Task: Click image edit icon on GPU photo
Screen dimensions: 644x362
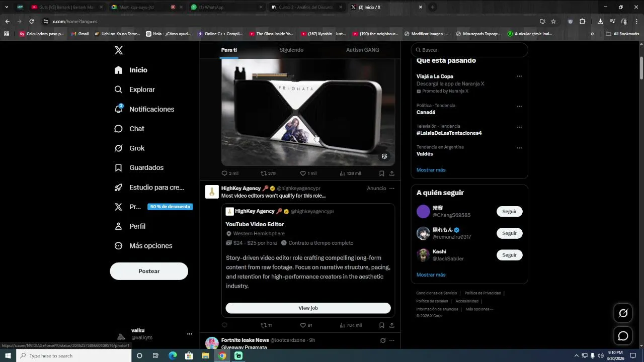Action: click(384, 156)
